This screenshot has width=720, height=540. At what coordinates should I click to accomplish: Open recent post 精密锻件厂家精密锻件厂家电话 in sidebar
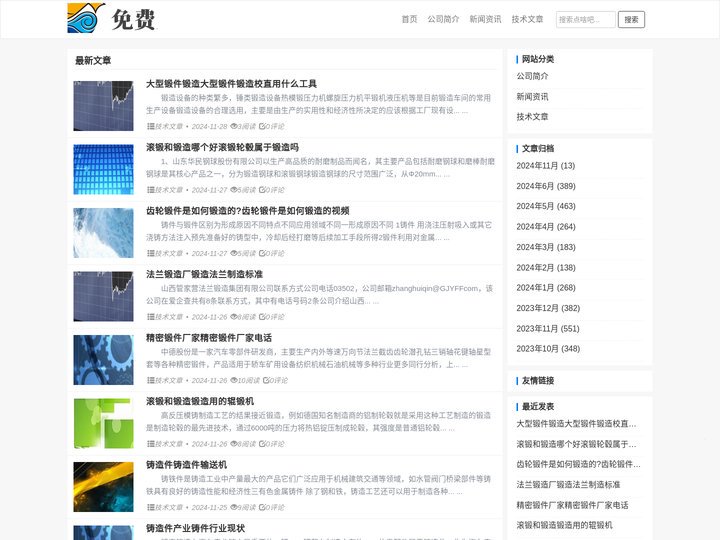point(573,505)
